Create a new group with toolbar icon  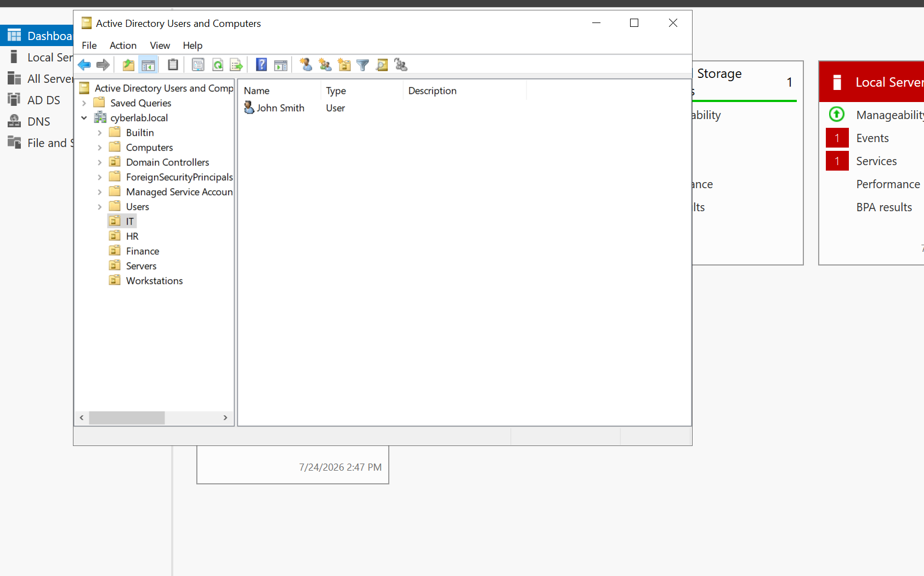(325, 65)
